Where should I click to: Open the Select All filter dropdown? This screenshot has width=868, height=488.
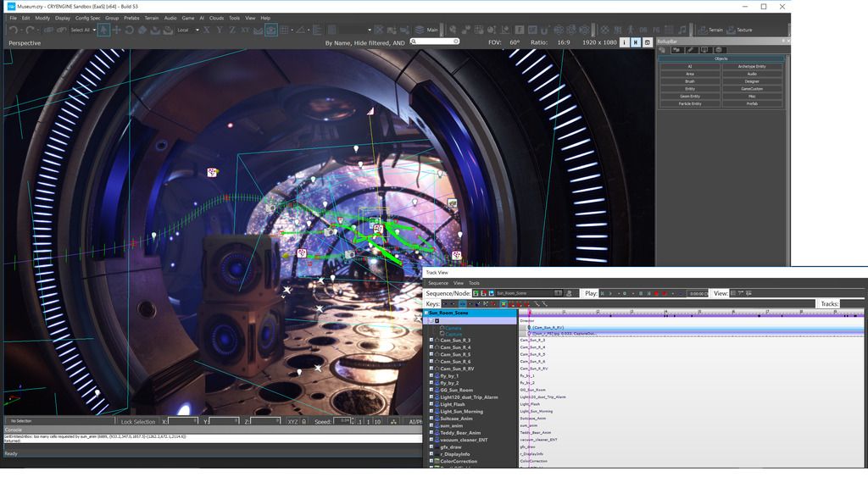(x=83, y=30)
